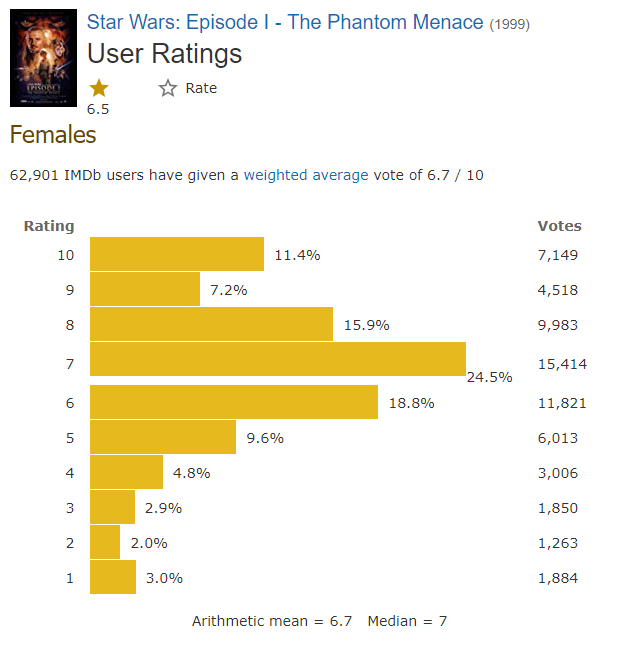636x646 pixels.
Task: Click the rating 10 bar
Action: click(x=177, y=254)
